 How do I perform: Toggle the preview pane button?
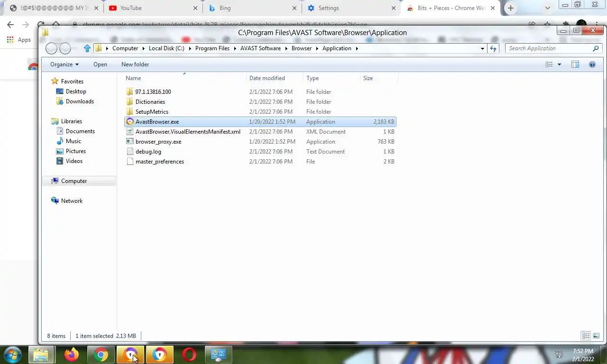tap(575, 64)
